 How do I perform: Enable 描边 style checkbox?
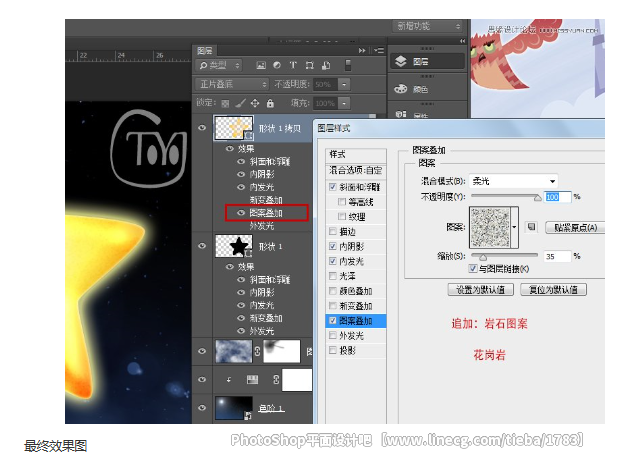[333, 232]
